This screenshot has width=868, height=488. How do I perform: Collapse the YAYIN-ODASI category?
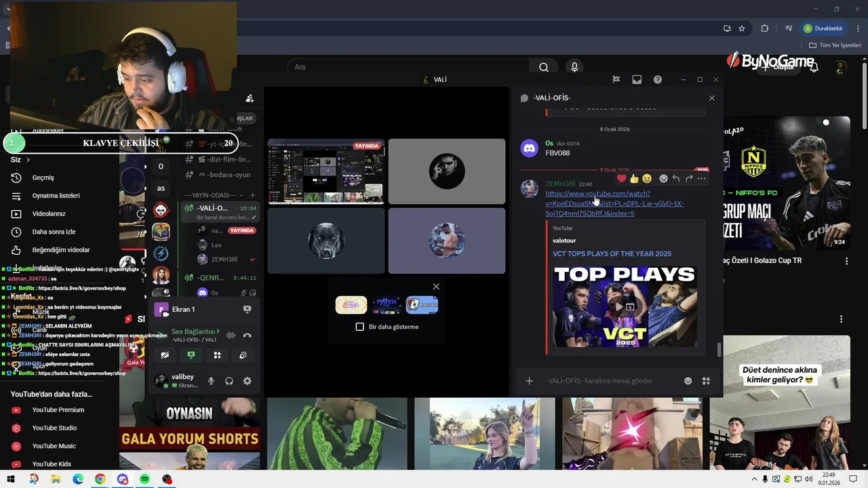(x=214, y=195)
